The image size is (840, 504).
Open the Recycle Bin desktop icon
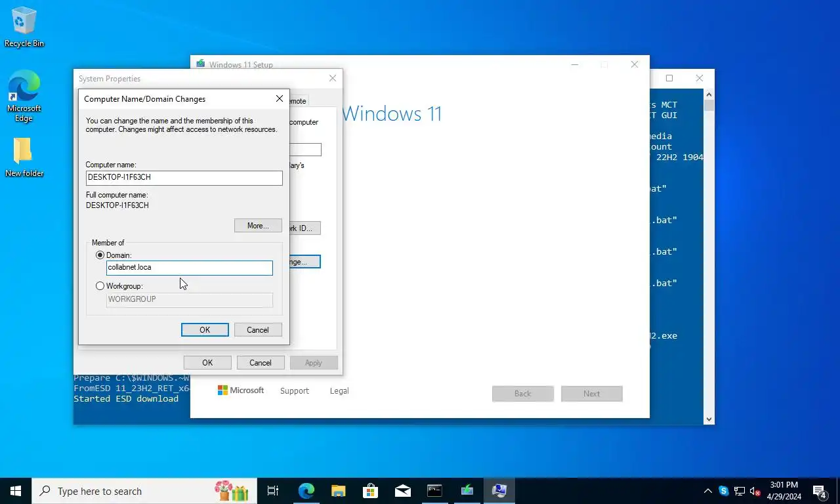tap(24, 28)
